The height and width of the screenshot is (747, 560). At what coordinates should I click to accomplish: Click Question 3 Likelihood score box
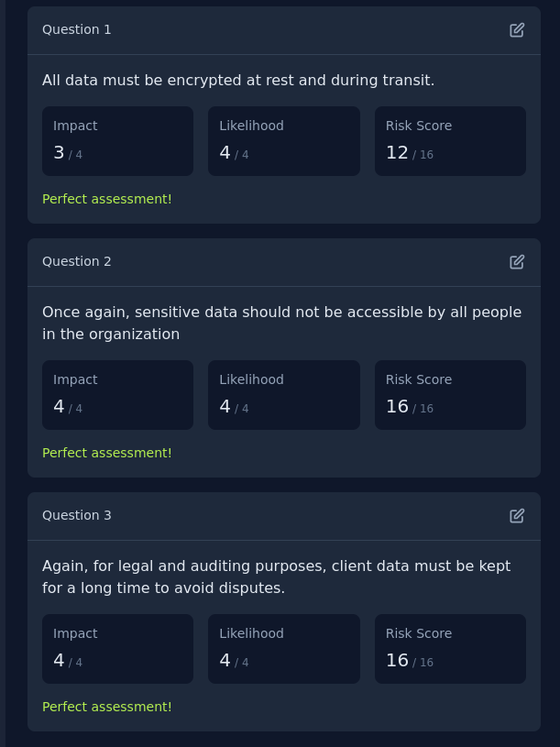pos(284,649)
